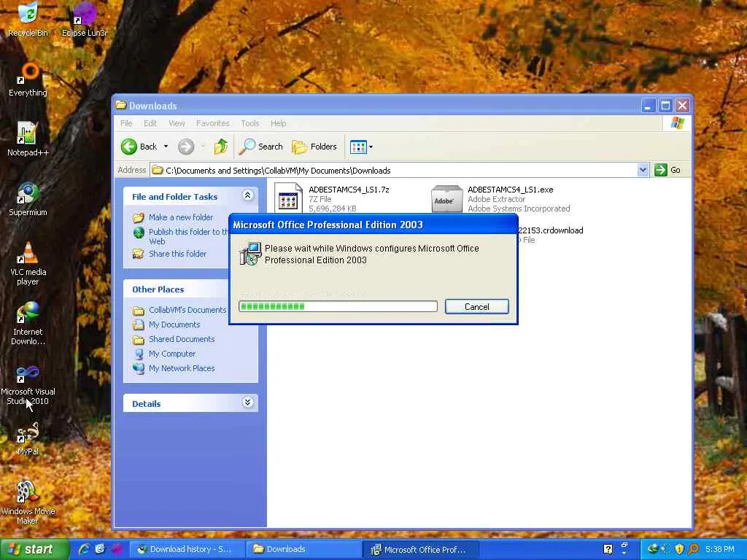The image size is (747, 560).
Task: Open the Tools menu
Action: (249, 123)
